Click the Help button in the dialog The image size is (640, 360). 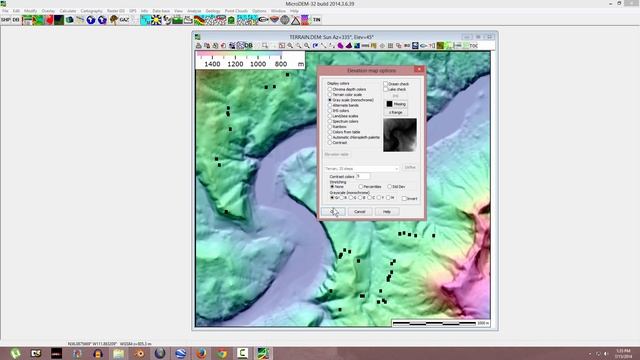click(x=387, y=211)
